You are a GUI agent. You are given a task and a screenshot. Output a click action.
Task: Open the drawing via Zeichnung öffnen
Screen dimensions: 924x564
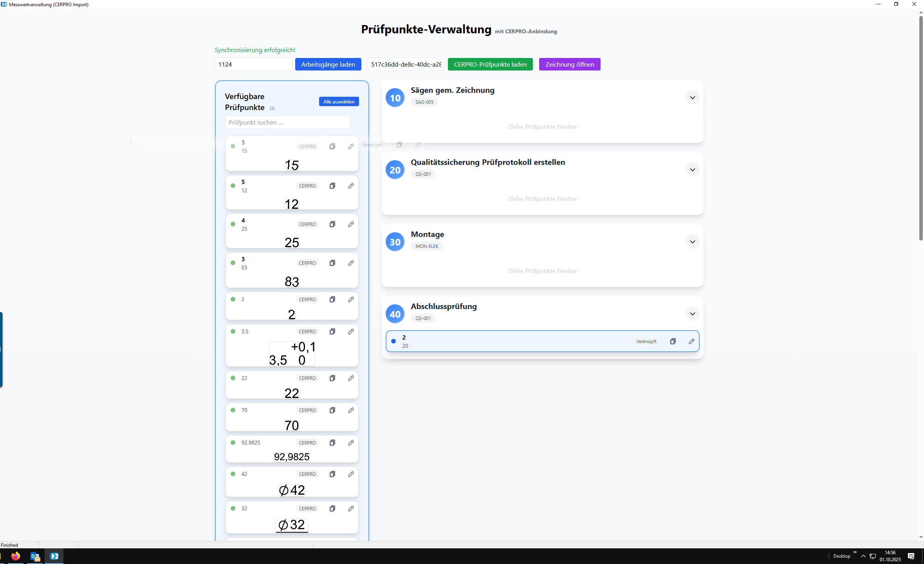(569, 65)
